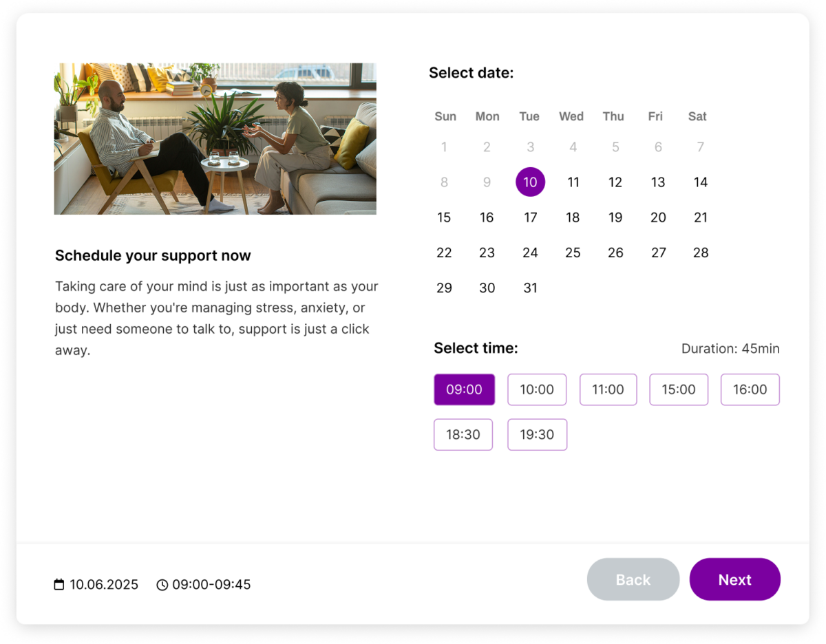The width and height of the screenshot is (826, 644).
Task: Choose the 10:00 time slot
Action: click(x=537, y=389)
